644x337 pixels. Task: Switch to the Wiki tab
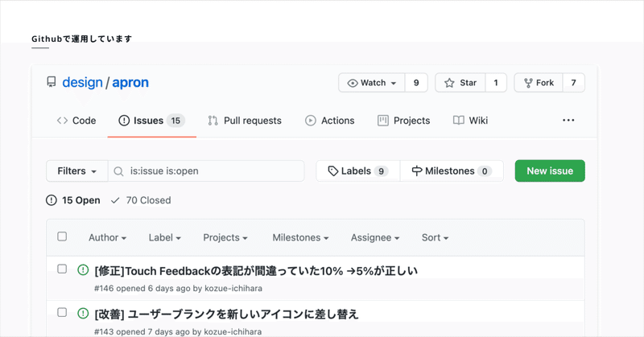[x=470, y=121]
